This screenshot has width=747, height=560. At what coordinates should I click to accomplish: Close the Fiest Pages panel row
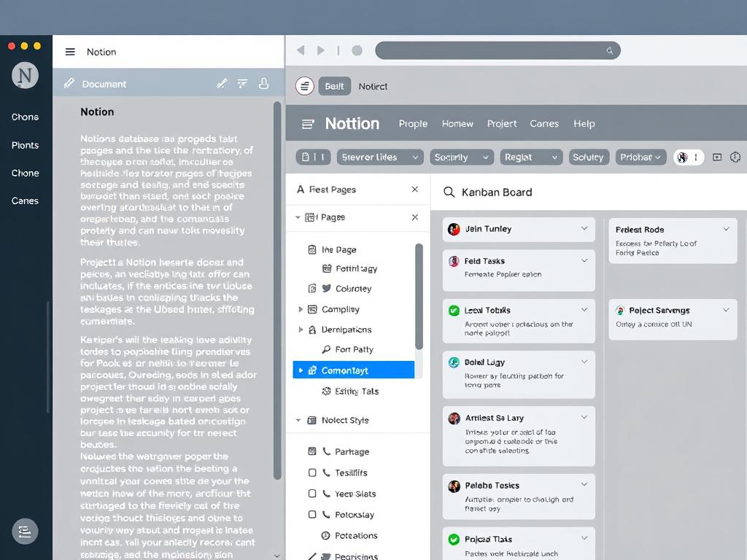pos(415,190)
